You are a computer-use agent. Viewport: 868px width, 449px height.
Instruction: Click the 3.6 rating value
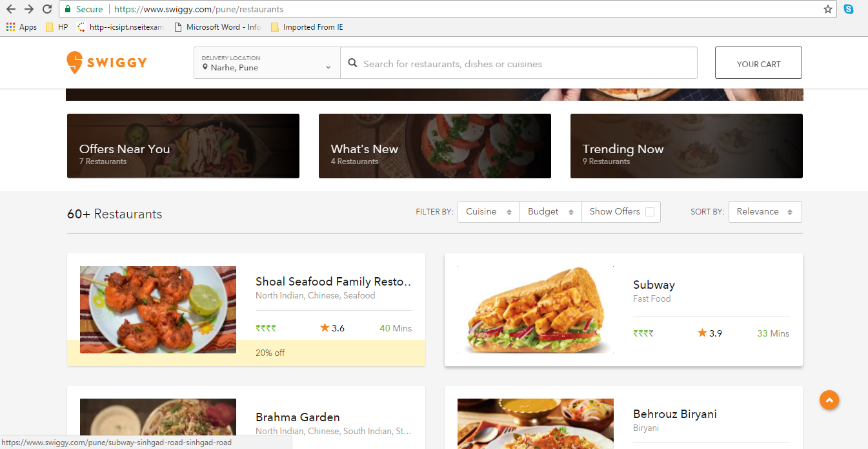[338, 328]
